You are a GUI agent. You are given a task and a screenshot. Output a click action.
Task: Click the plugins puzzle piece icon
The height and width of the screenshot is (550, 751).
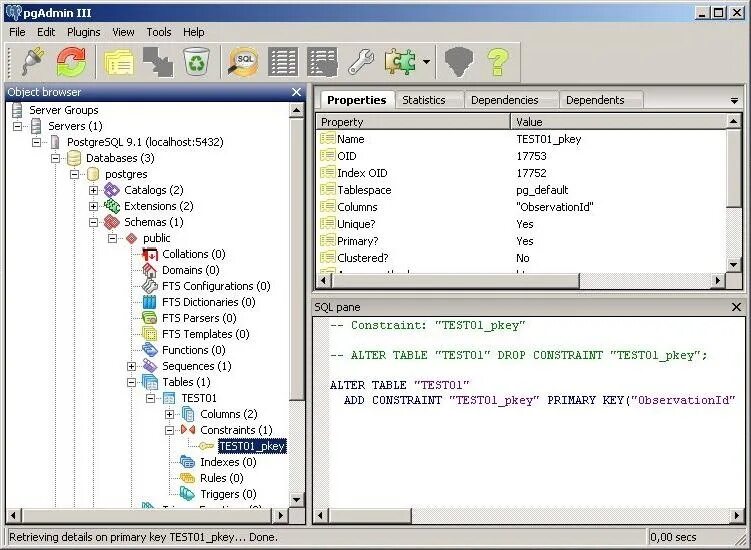tap(400, 62)
